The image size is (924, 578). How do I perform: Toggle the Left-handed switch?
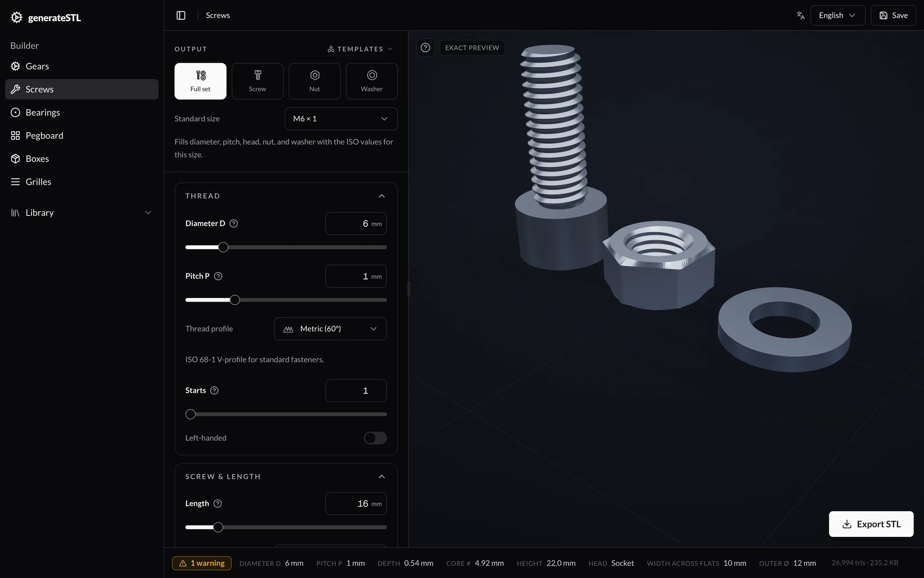375,438
